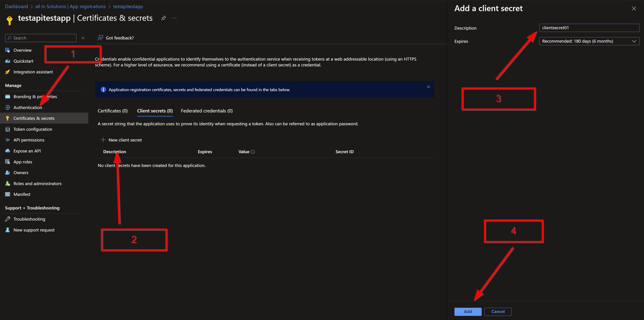Click the Got feedback person icon
644x320 pixels.
(x=100, y=38)
